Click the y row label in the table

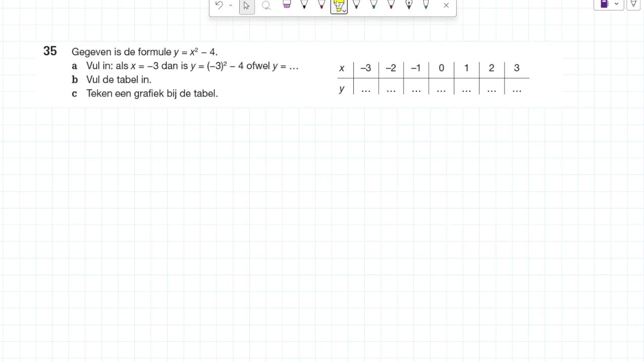point(342,89)
